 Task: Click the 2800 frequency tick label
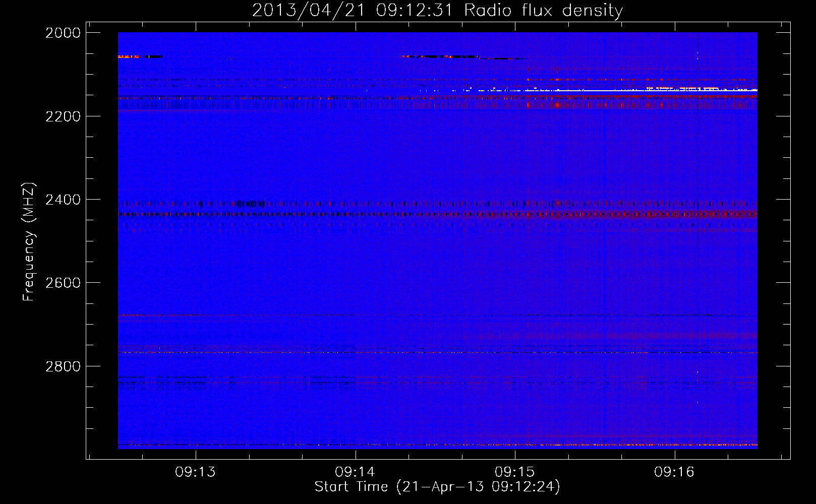(x=63, y=366)
